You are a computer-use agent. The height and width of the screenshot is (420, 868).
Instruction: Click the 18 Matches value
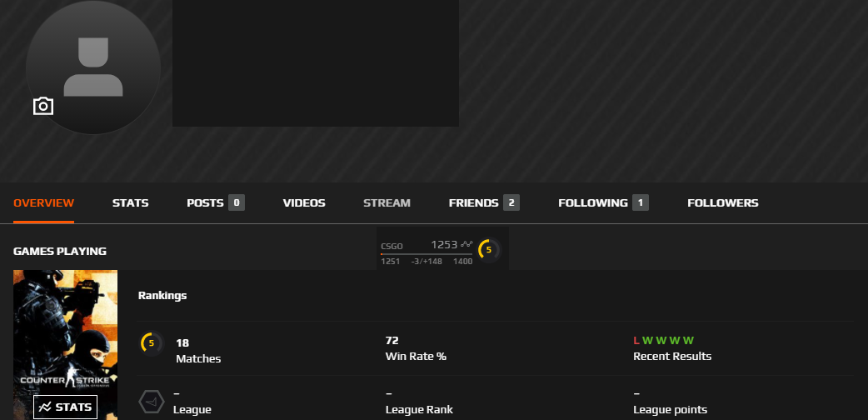click(182, 343)
